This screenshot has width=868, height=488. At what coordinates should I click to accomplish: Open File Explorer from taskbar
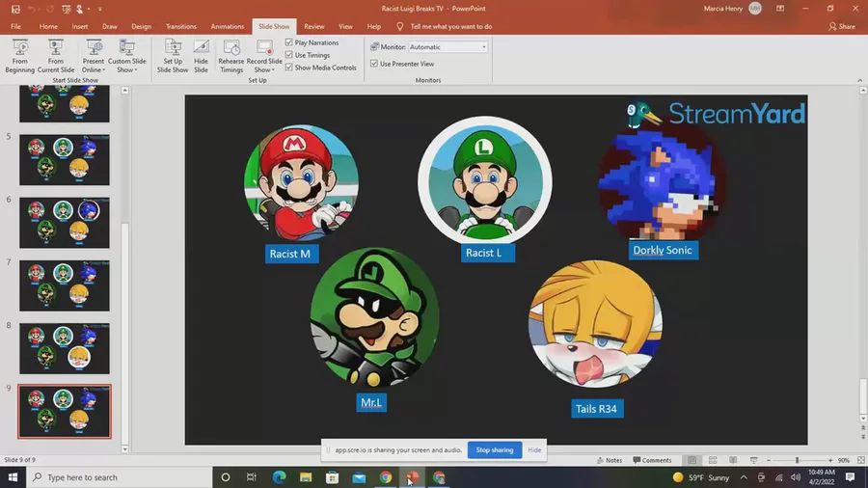coord(306,477)
